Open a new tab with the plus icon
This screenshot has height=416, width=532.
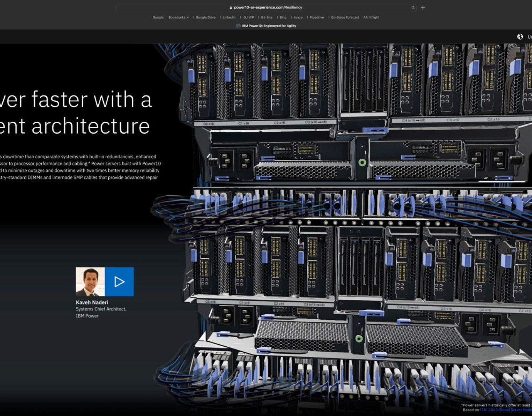[x=423, y=7]
